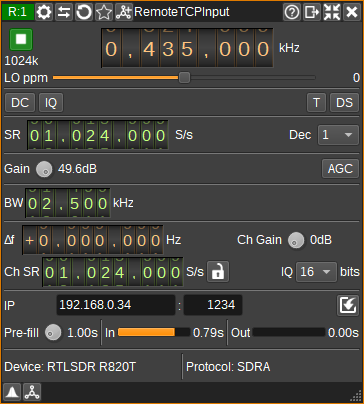Viewport: 364px width, 404px height.
Task: Show the spectrum icon at bottom
Action: click(x=12, y=392)
